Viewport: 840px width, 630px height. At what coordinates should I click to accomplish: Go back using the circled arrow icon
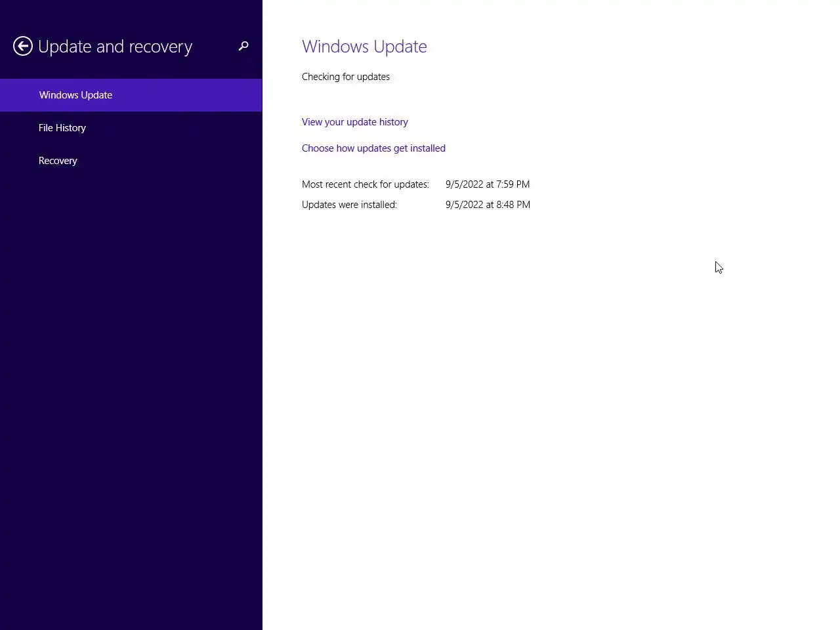(x=23, y=46)
